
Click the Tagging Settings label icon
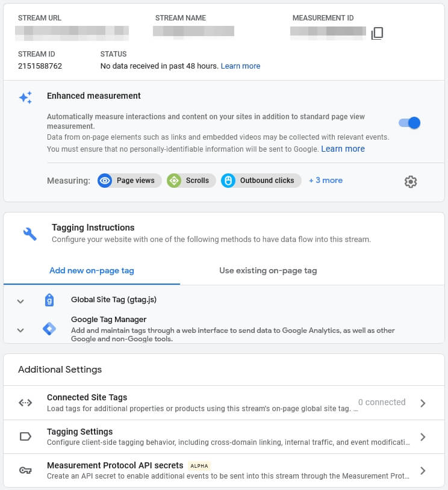coord(25,436)
